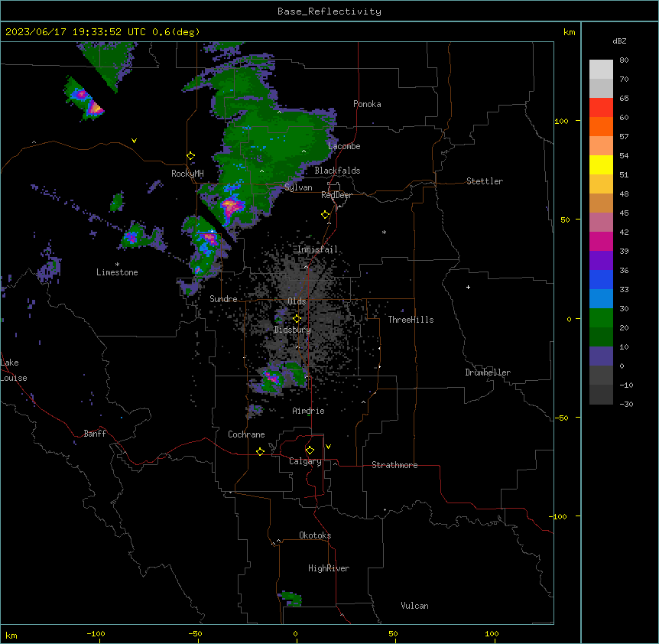Click the intense storm cell core west of Sylvan
This screenshot has width=659, height=644.
tap(231, 207)
